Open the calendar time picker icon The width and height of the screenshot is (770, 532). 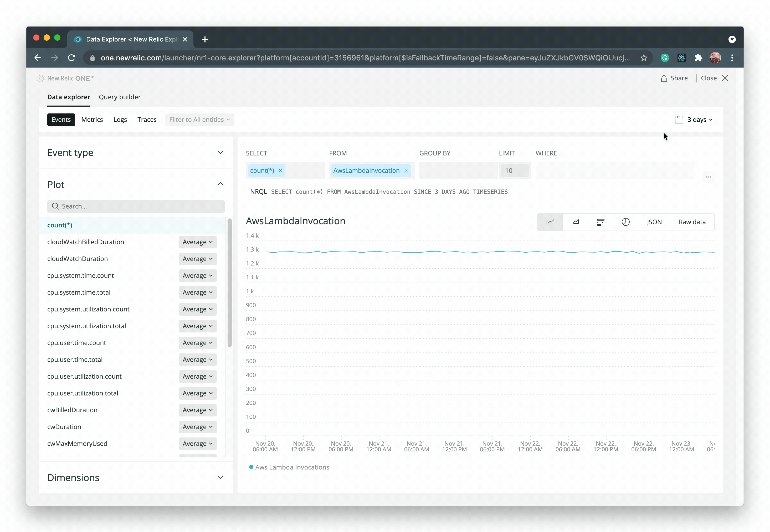click(679, 119)
